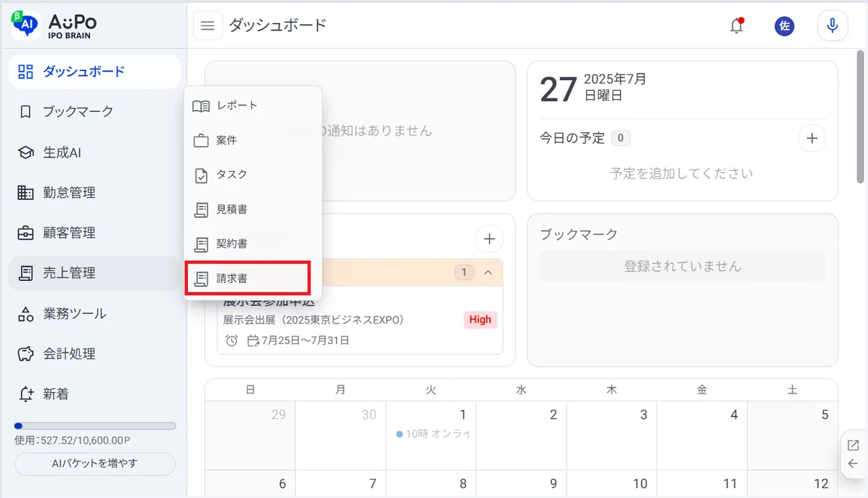Click the 登録されていません bookmark placeholder
The image size is (868, 498).
pyautogui.click(x=683, y=267)
